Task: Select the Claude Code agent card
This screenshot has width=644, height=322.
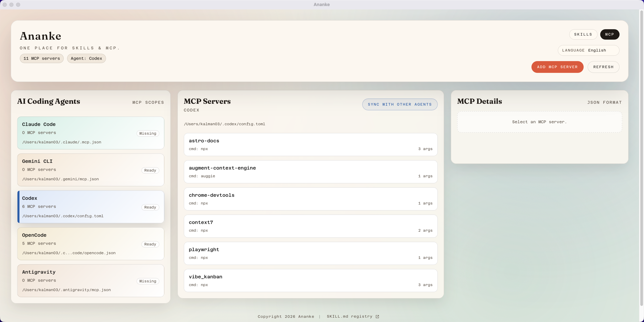Action: [91, 133]
